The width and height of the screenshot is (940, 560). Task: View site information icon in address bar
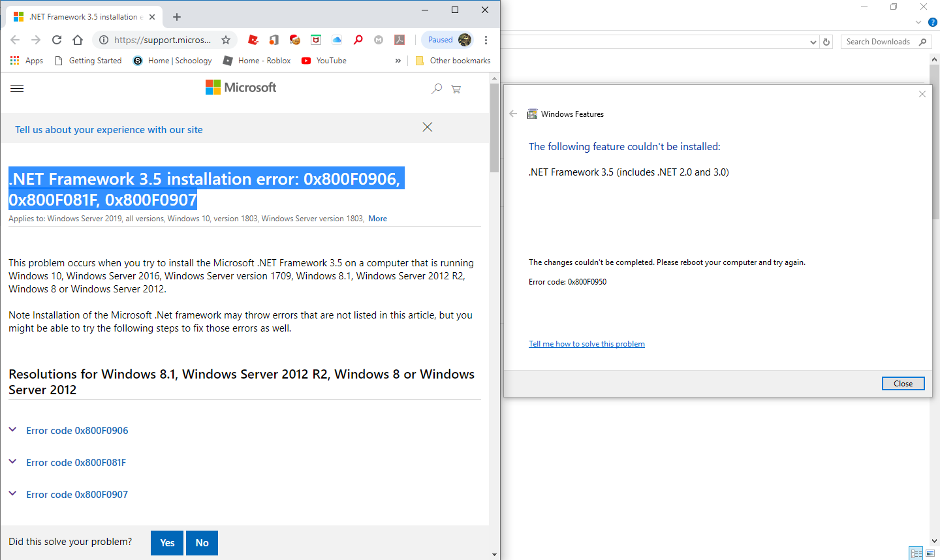point(104,40)
